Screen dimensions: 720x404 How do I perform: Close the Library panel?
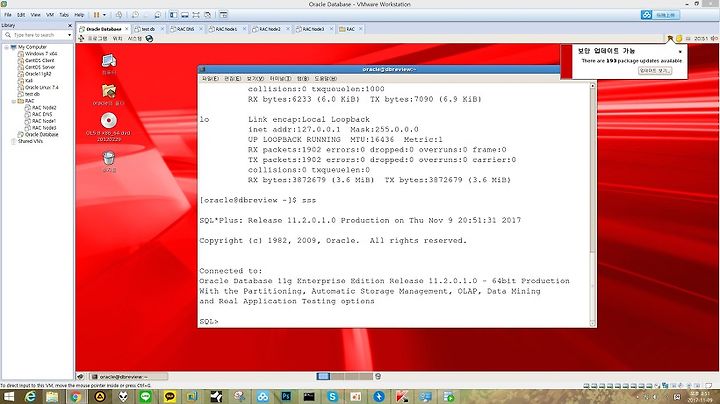click(70, 26)
